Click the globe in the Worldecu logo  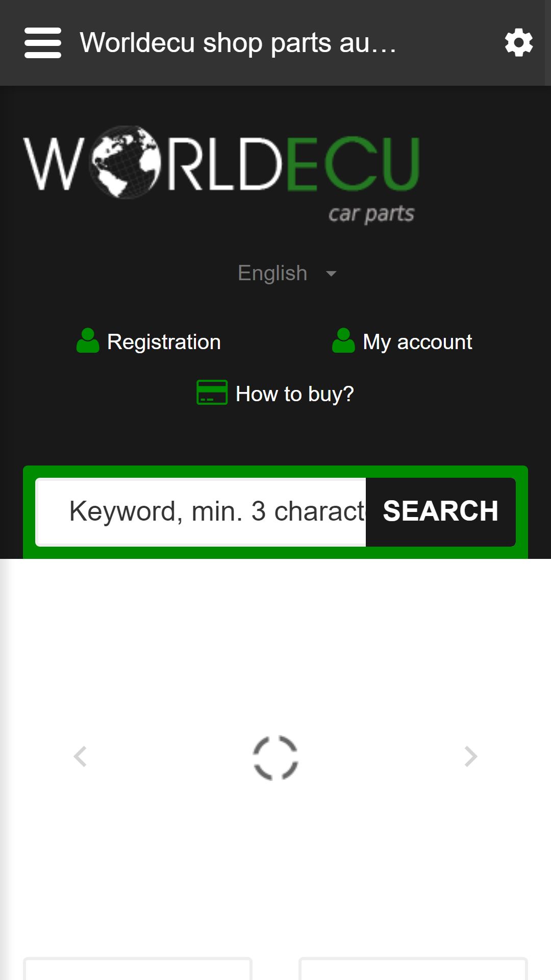pyautogui.click(x=126, y=162)
